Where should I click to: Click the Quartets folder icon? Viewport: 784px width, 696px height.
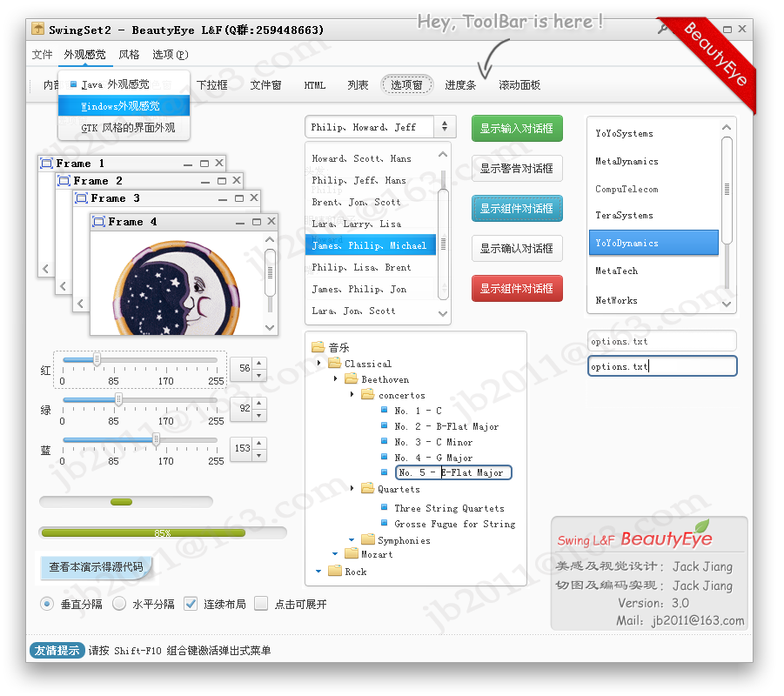tap(367, 489)
